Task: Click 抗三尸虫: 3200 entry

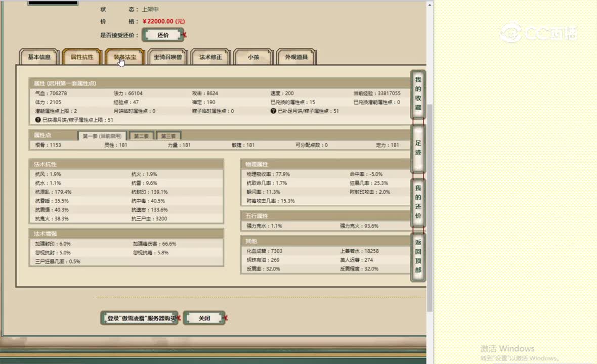Action: 149,219
